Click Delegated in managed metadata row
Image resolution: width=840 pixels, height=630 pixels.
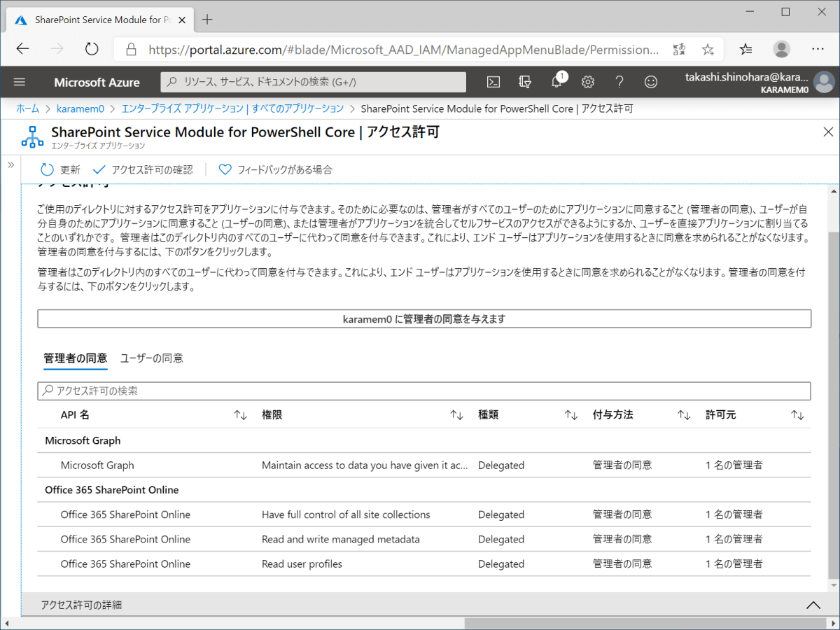(x=501, y=539)
